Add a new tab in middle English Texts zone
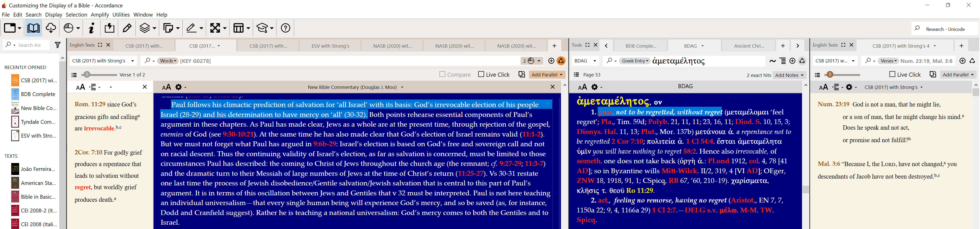Image resolution: width=980 pixels, height=229 pixels. point(554,46)
